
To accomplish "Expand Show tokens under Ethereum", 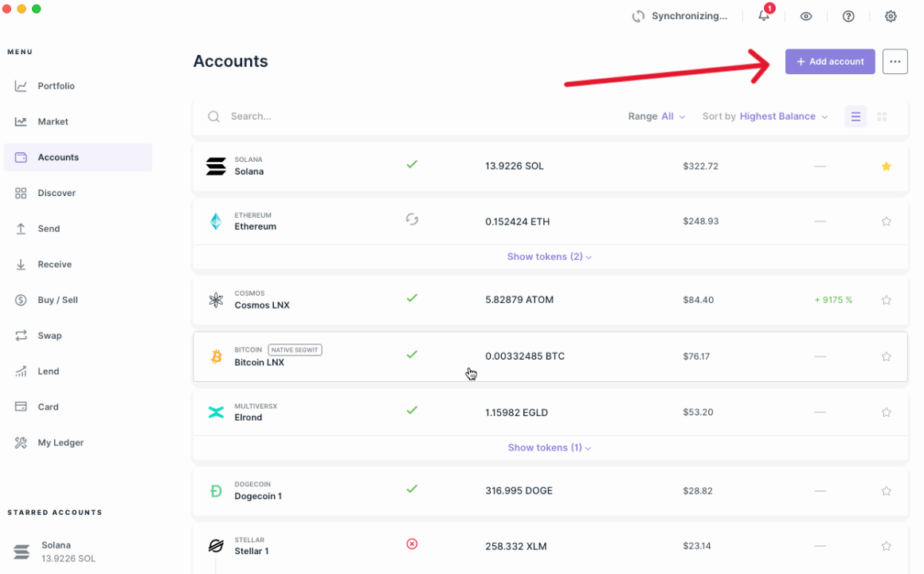I will (x=549, y=256).
